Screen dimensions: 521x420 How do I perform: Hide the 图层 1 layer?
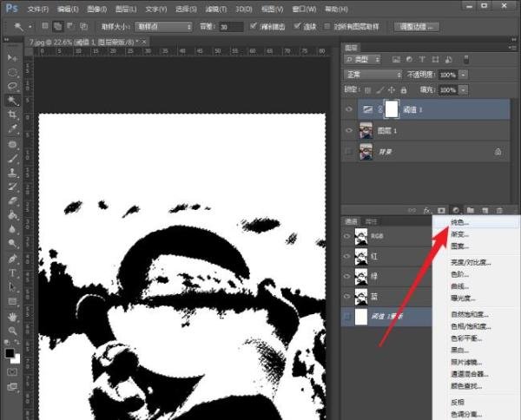[349, 130]
